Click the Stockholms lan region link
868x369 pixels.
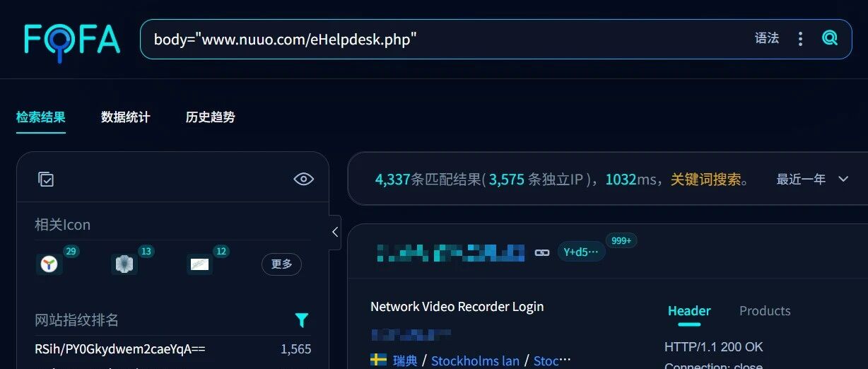coord(475,361)
